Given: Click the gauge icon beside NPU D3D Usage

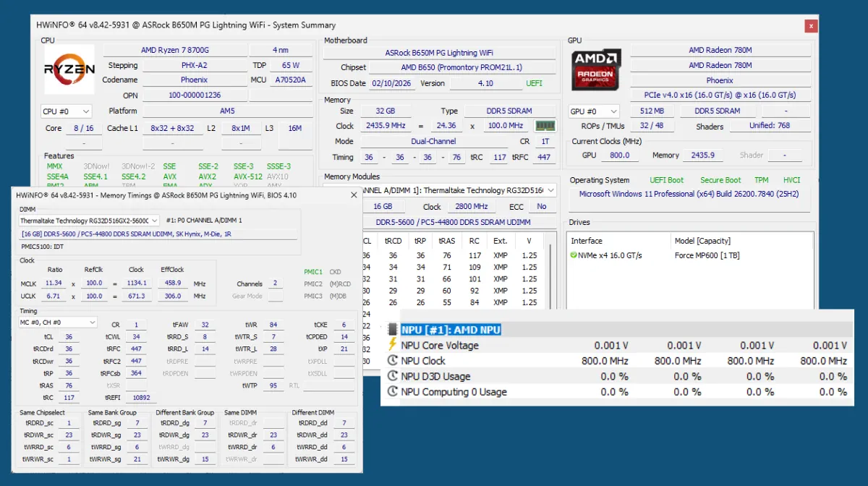Looking at the screenshot, I should click(393, 376).
